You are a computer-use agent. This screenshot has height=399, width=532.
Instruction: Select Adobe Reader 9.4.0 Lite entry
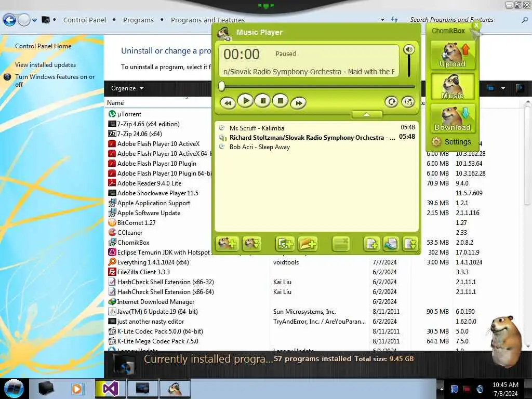(x=149, y=183)
